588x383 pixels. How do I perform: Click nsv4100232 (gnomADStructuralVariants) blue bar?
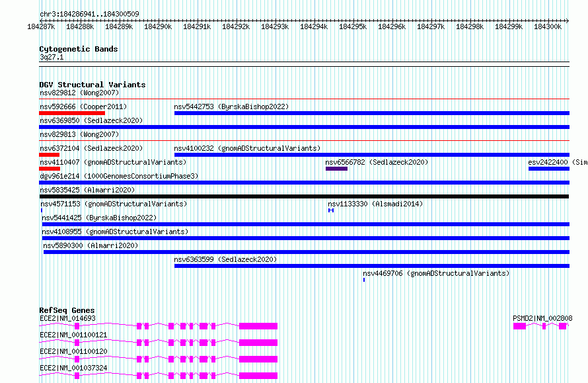[x=372, y=155]
